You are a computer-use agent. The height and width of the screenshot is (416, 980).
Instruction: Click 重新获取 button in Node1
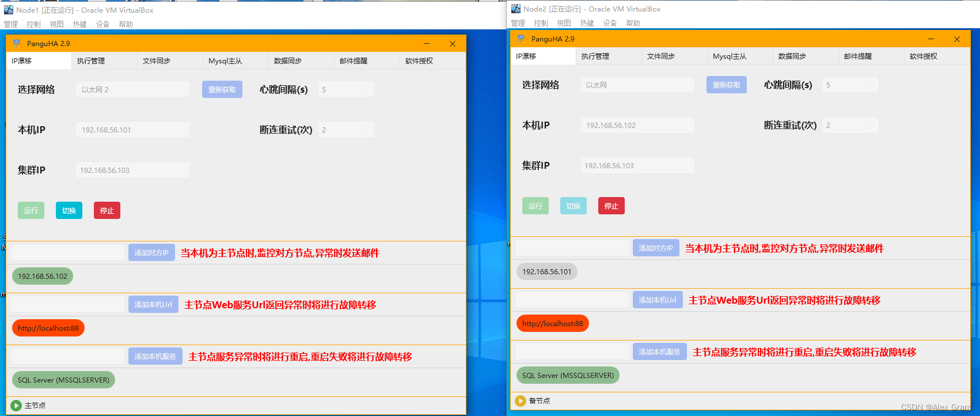click(x=222, y=89)
